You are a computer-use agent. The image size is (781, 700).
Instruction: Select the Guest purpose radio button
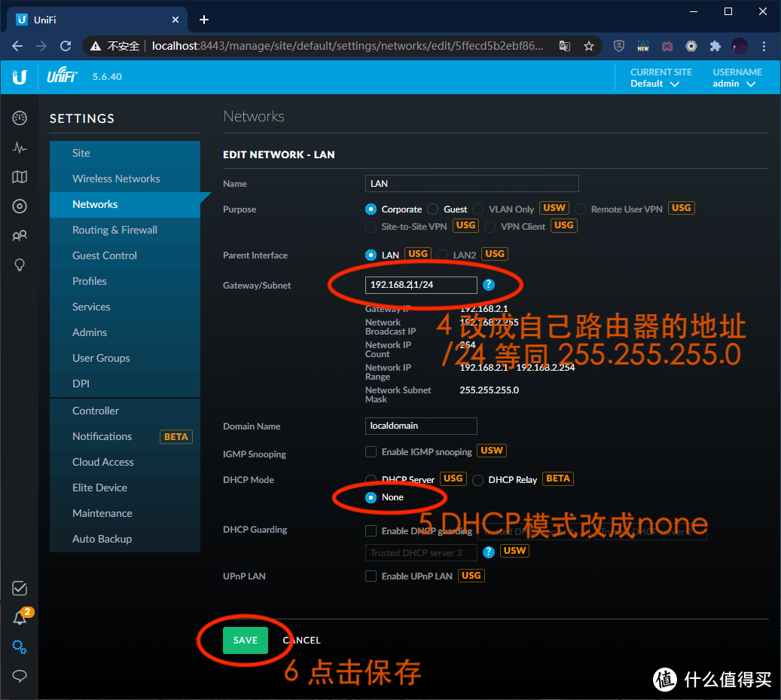433,209
